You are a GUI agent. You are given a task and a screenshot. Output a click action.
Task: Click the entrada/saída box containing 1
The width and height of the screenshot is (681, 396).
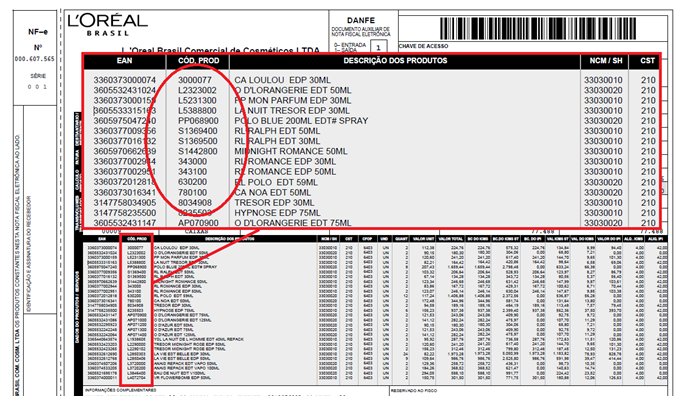point(378,47)
